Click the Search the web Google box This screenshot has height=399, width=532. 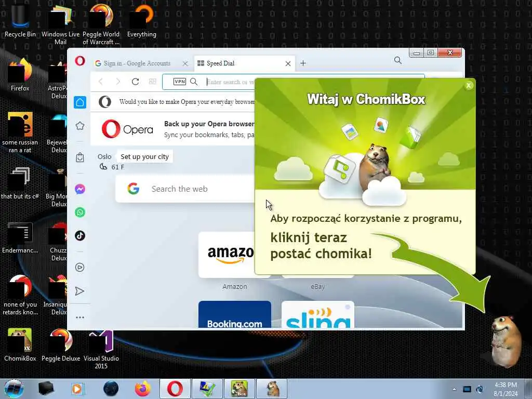coord(185,189)
